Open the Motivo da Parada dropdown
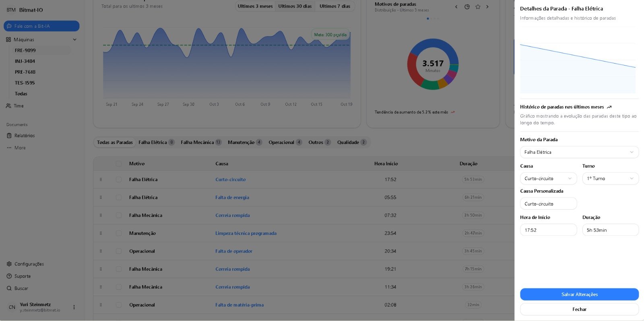This screenshot has height=321, width=644. tap(579, 152)
